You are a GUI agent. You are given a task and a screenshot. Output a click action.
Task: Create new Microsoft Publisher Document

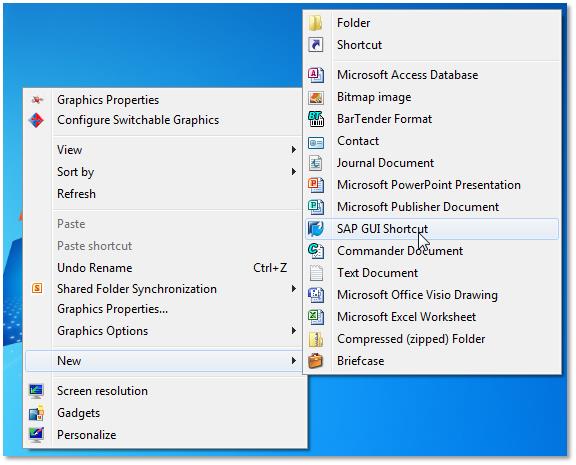click(418, 207)
